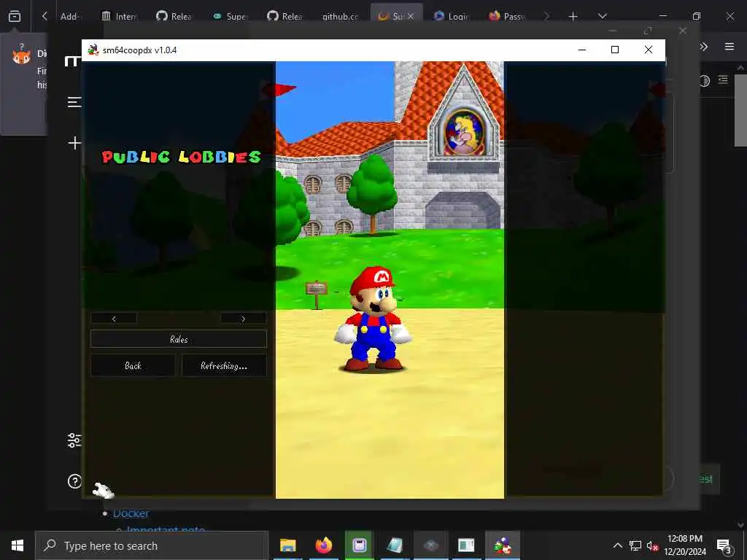
Task: Click the plus icon in webpage sidebar
Action: point(74,143)
